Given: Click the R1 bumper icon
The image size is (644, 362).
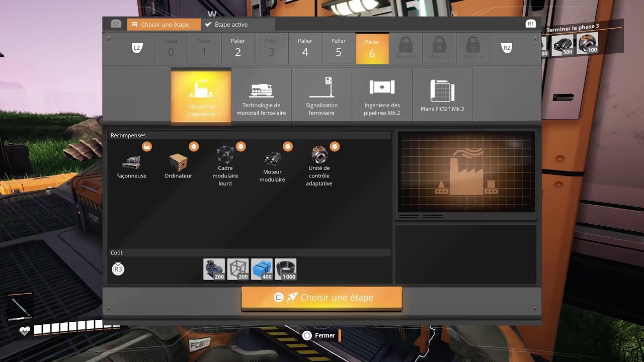Looking at the screenshot, I should point(530,24).
